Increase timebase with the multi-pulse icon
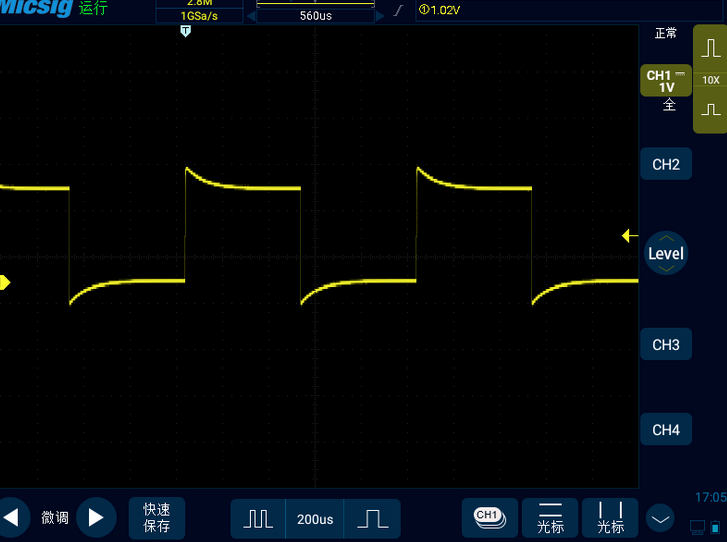The height and width of the screenshot is (542, 727). [x=259, y=518]
